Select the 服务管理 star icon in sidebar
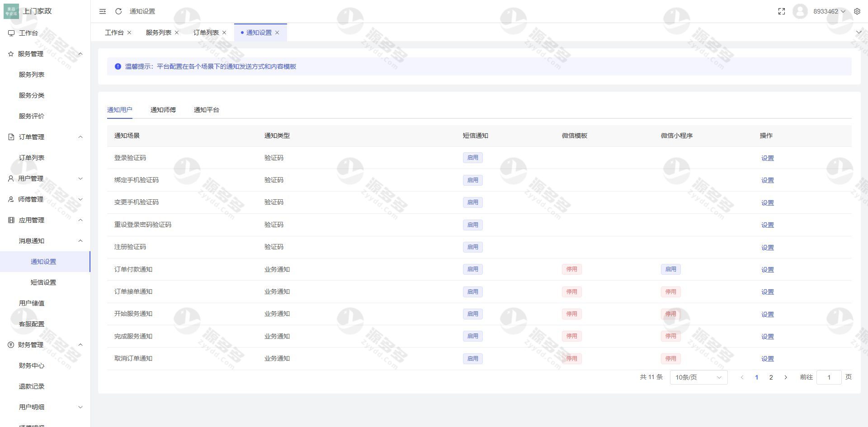This screenshot has width=868, height=427. click(10, 54)
